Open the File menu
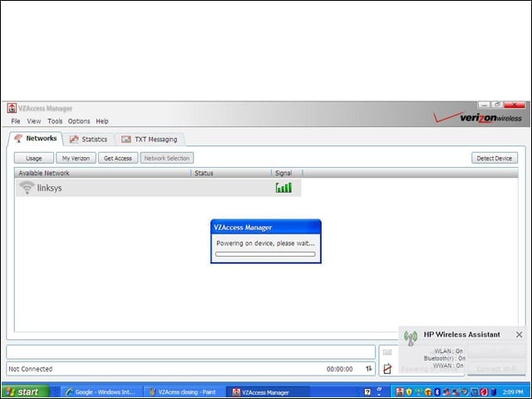Viewport: 532px width, 399px height. pos(16,121)
